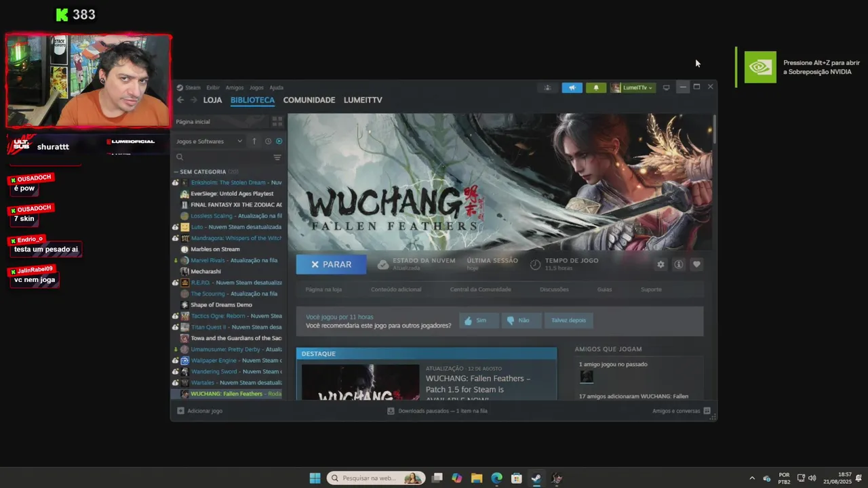Open Conteúdo adicional link
Screen dimensions: 868x488
pyautogui.click(x=396, y=289)
